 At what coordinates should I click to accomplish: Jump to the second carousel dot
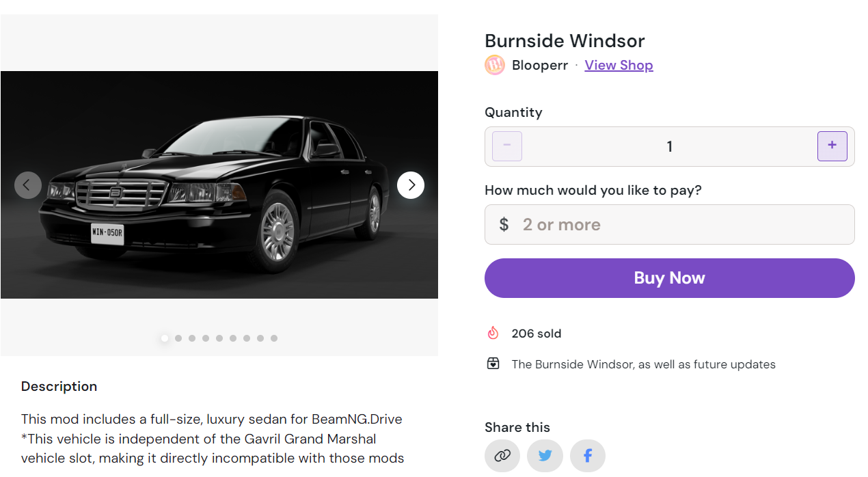tap(178, 338)
